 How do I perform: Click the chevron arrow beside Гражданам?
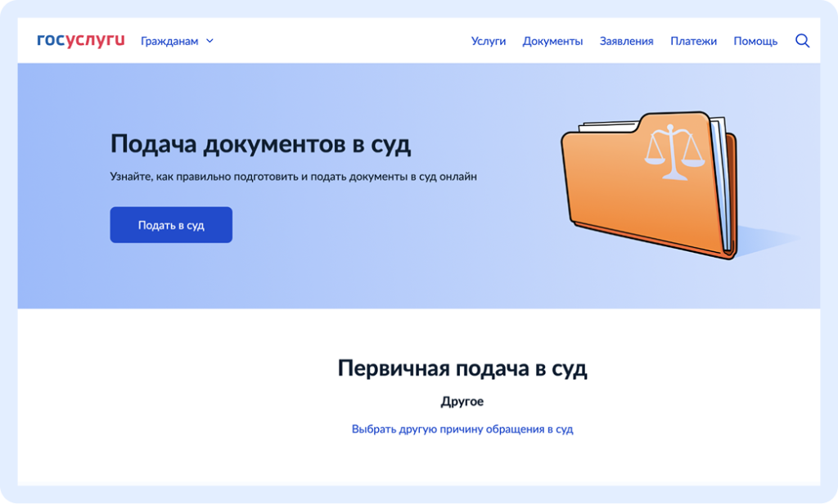tap(209, 41)
